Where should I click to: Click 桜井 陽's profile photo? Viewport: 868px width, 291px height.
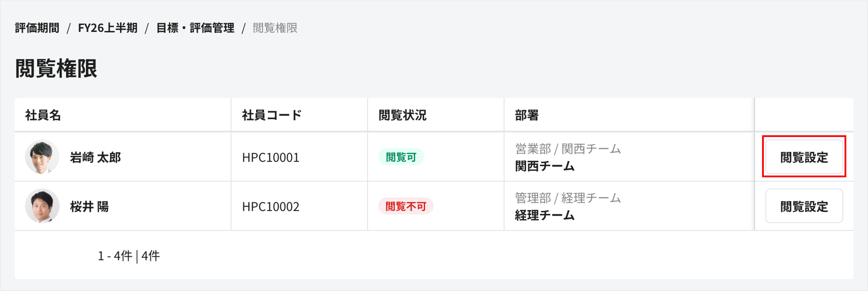pyautogui.click(x=42, y=206)
